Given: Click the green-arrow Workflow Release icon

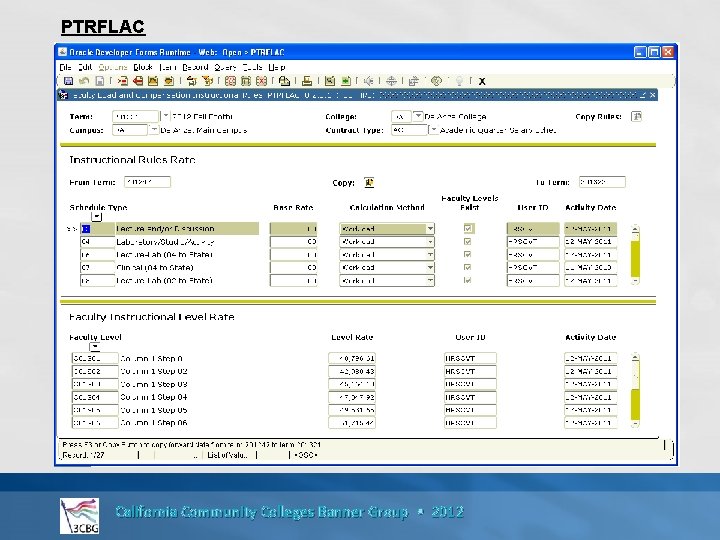Looking at the screenshot, I should (345, 81).
